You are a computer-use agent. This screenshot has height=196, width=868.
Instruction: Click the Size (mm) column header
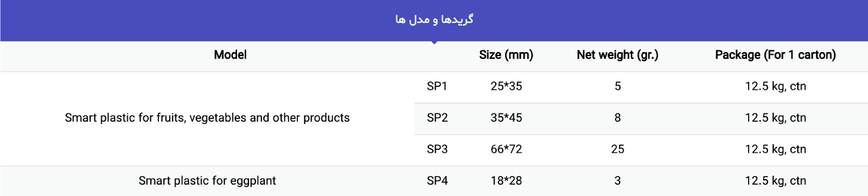(x=506, y=55)
